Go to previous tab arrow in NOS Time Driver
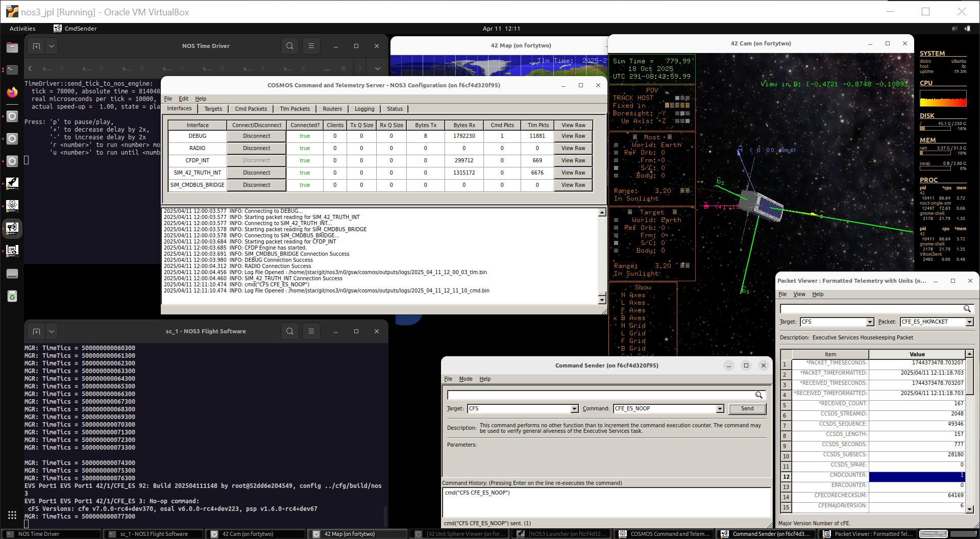Image resolution: width=980 pixels, height=539 pixels. click(30, 68)
